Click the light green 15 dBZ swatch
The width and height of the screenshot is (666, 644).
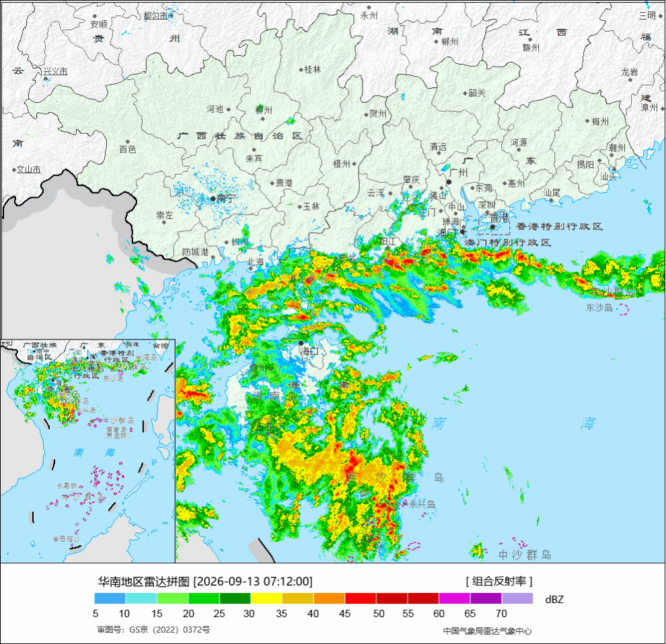172,598
